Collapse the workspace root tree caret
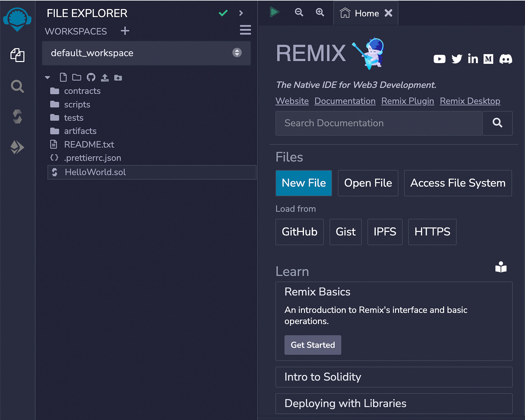Screen dimensions: 525x420 click(47, 78)
